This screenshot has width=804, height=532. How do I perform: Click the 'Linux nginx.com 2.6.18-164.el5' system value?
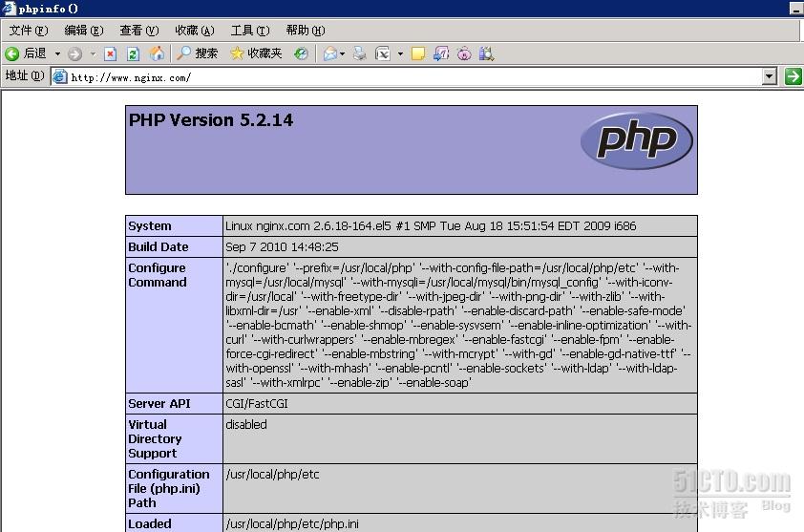tap(431, 226)
